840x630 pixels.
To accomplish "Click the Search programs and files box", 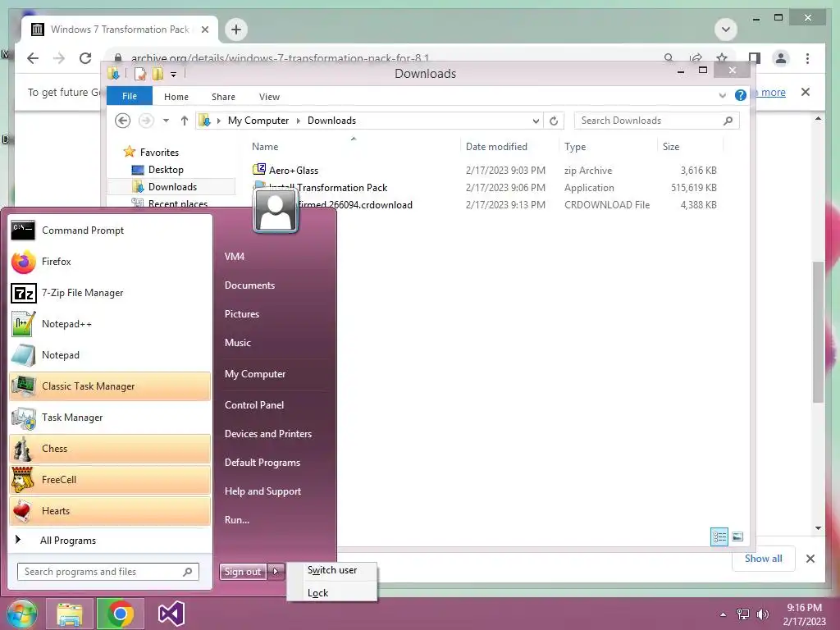I will coord(108,572).
